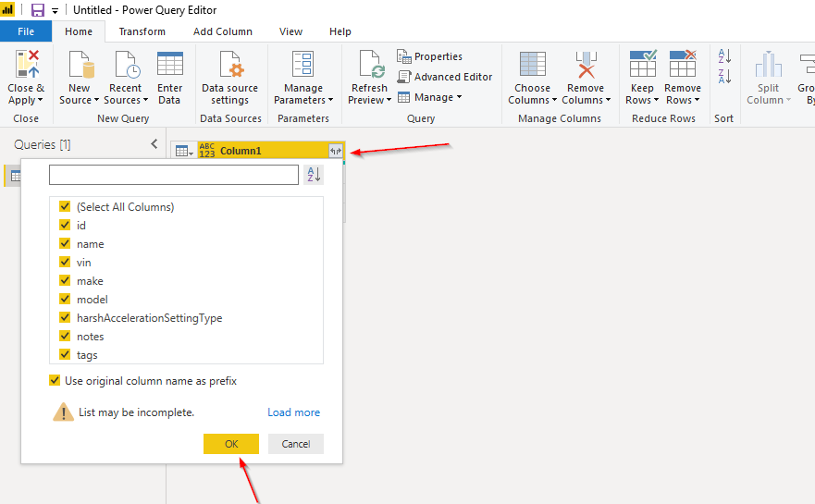Image resolution: width=815 pixels, height=504 pixels.
Task: Expand Remove Columns dropdown arrow
Action: 608,100
